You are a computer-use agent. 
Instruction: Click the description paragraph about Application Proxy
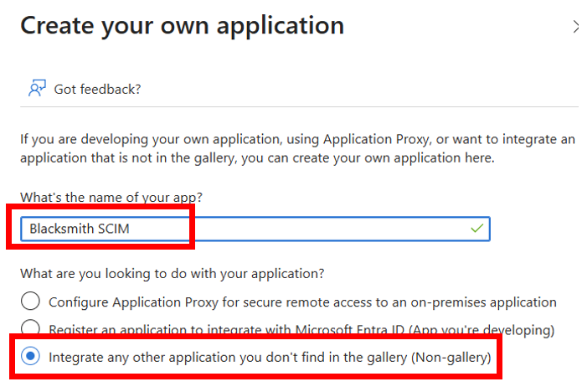point(297,148)
